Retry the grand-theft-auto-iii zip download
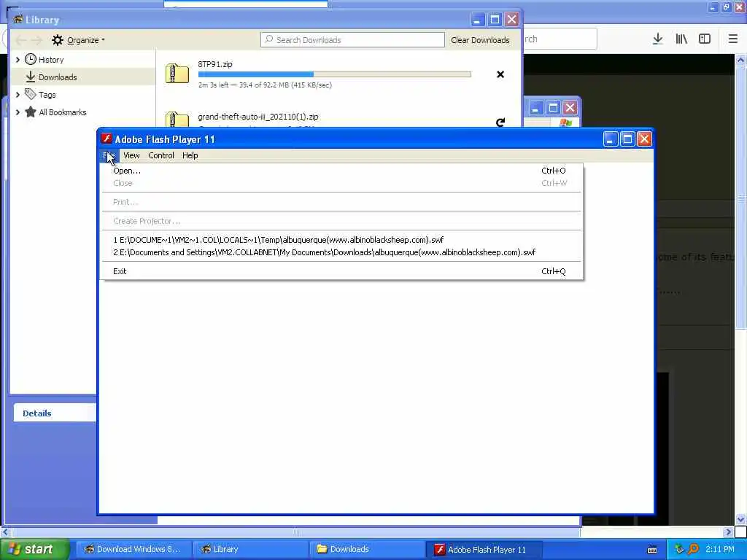The height and width of the screenshot is (560, 747). tap(500, 122)
